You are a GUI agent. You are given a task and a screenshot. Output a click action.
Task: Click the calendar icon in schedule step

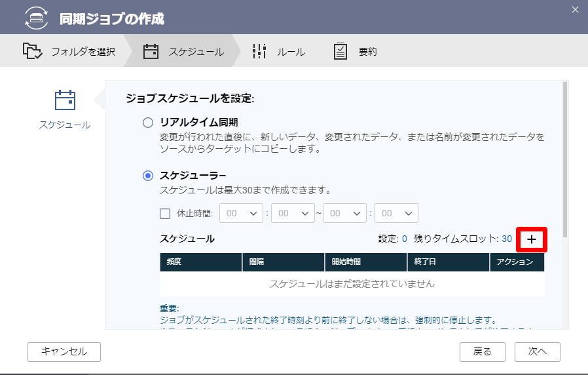pyautogui.click(x=151, y=51)
